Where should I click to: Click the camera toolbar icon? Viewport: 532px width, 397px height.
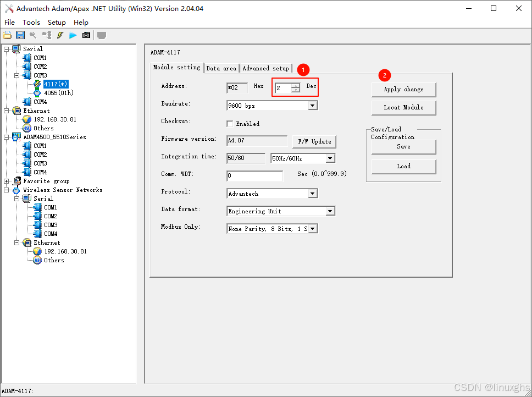tap(86, 35)
